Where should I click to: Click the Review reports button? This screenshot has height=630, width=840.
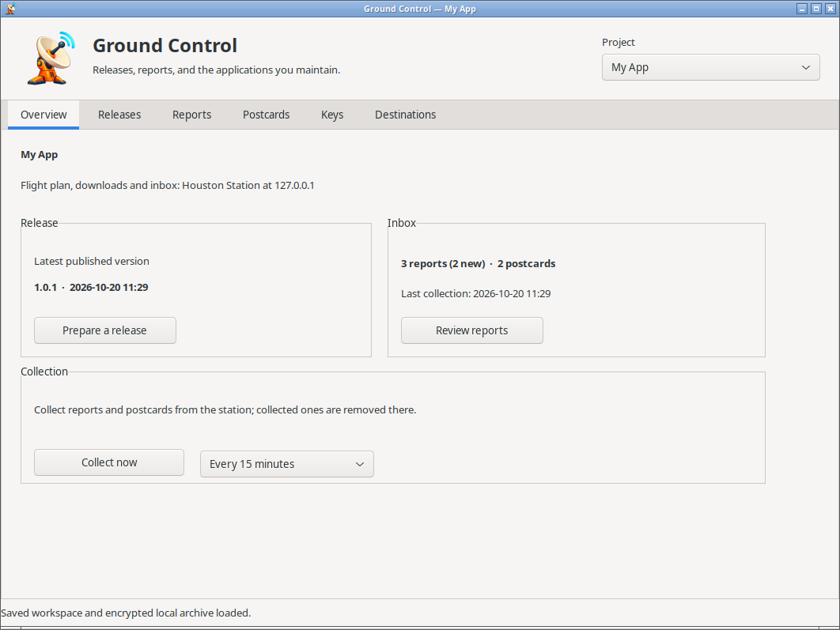472,330
